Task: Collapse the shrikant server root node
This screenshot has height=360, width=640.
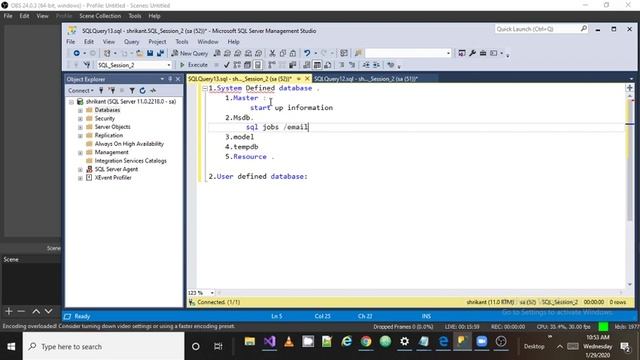Action: (x=71, y=102)
